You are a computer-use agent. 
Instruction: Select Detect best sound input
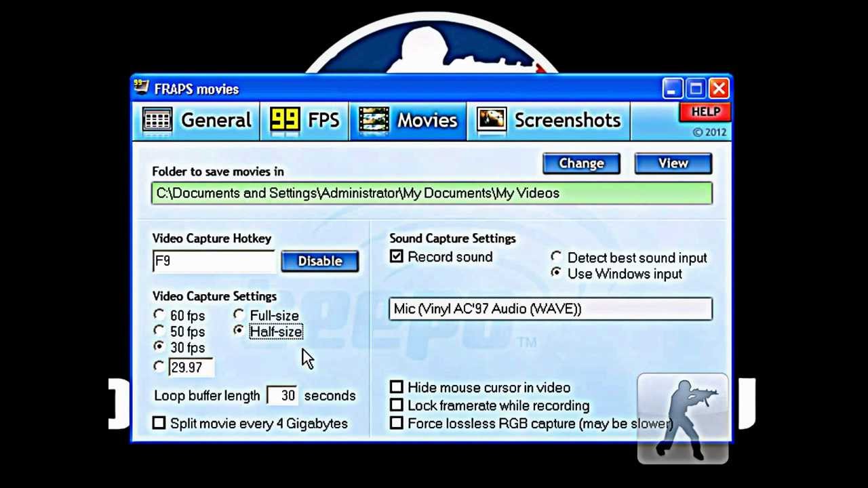(556, 257)
